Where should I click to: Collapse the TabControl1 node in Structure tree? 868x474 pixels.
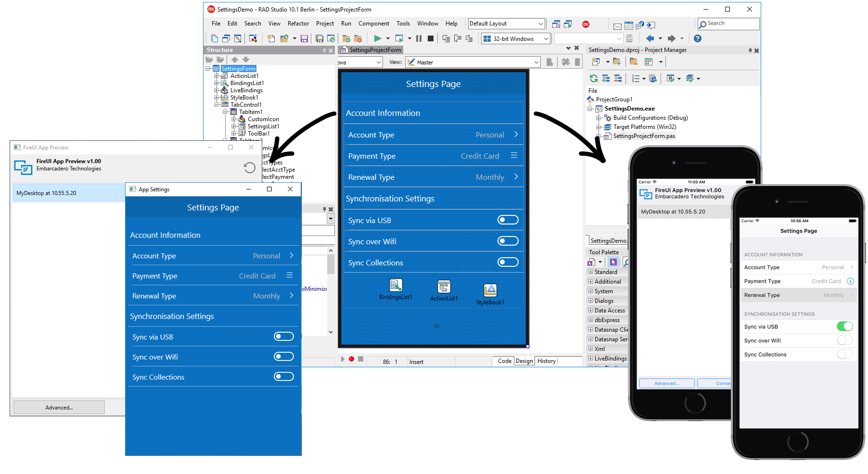coord(217,105)
